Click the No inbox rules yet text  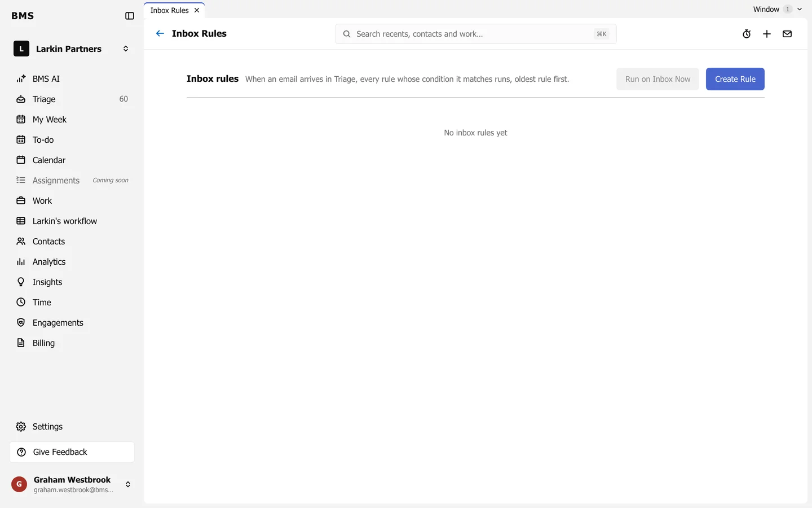click(475, 133)
